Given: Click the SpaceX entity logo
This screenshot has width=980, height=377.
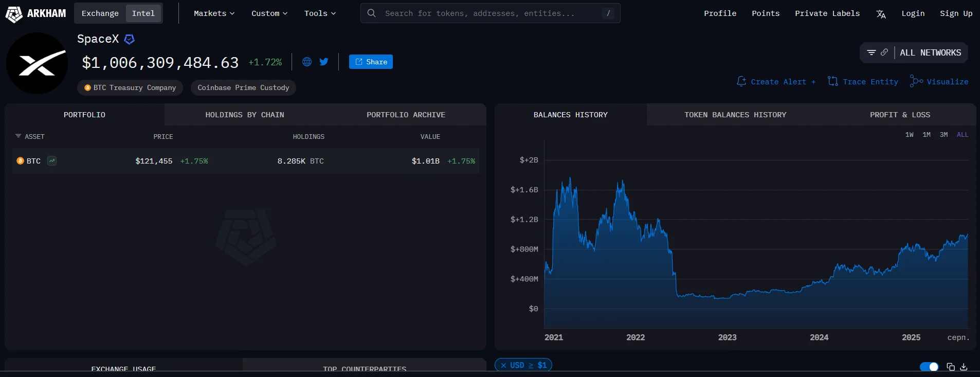Looking at the screenshot, I should [37, 63].
